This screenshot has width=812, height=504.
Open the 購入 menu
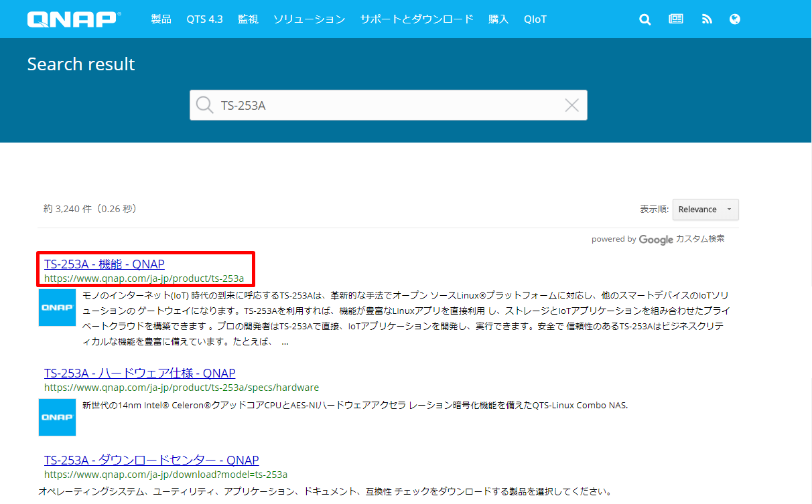coord(498,19)
